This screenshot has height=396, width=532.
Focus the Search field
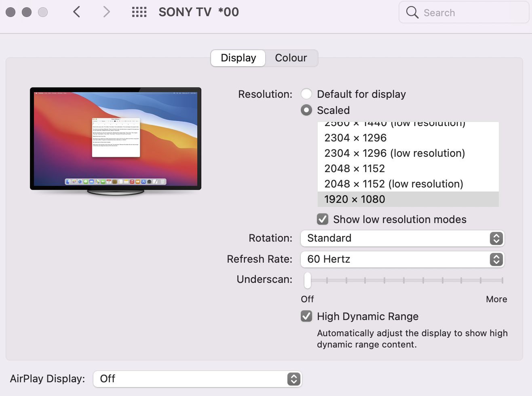(x=464, y=13)
